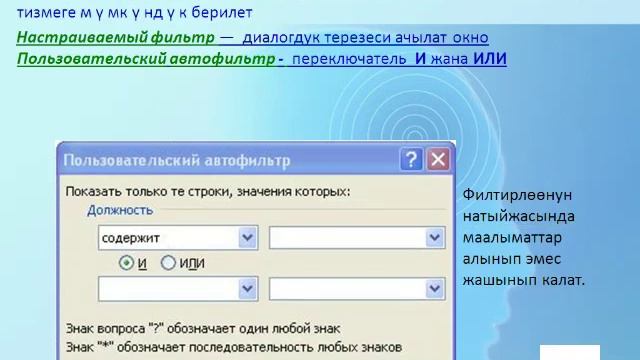Image resolution: width=640 pixels, height=360 pixels.
Task: Click the help question mark button
Action: click(411, 159)
